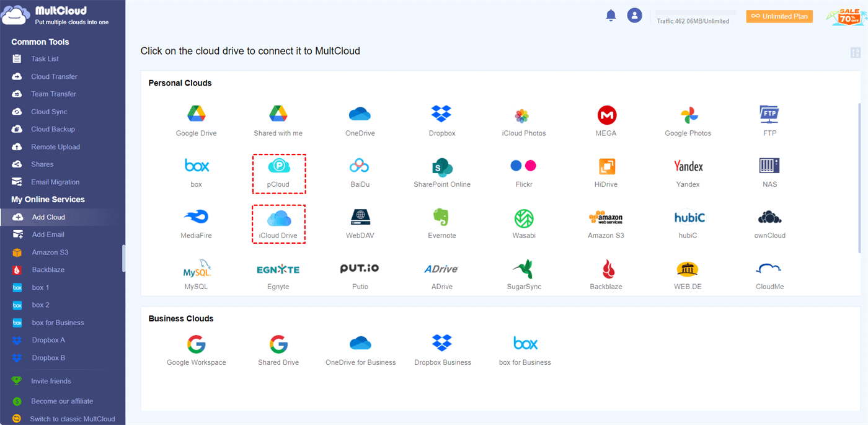Click the iCloud Drive icon
This screenshot has height=425, width=868.
click(x=279, y=218)
